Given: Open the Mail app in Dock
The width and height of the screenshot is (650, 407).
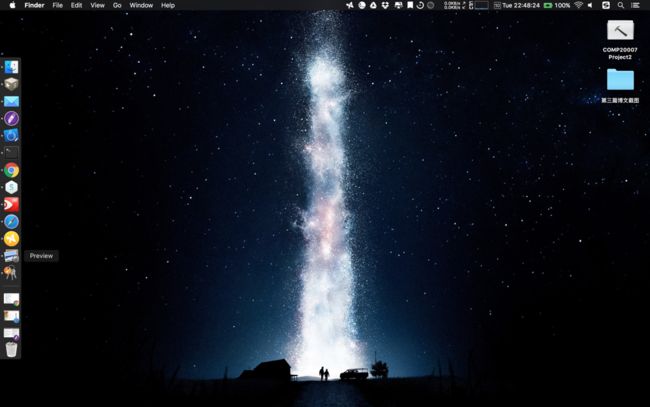Looking at the screenshot, I should pos(11,102).
